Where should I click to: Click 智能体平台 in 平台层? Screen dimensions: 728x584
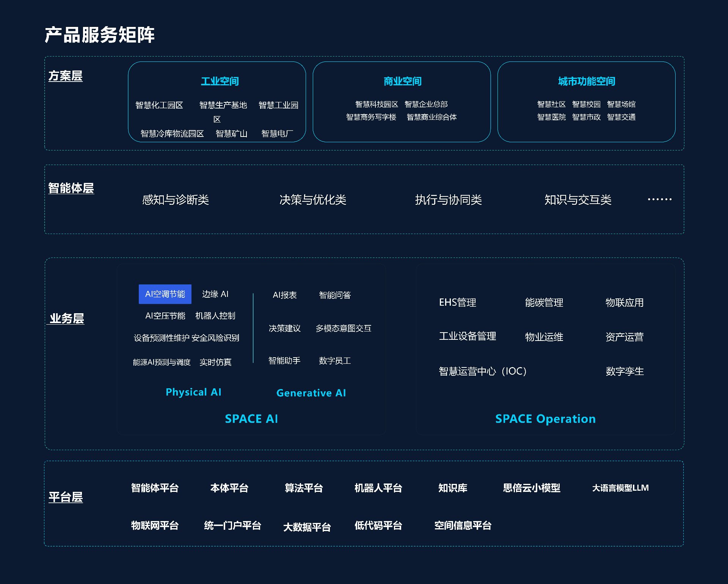coord(155,488)
